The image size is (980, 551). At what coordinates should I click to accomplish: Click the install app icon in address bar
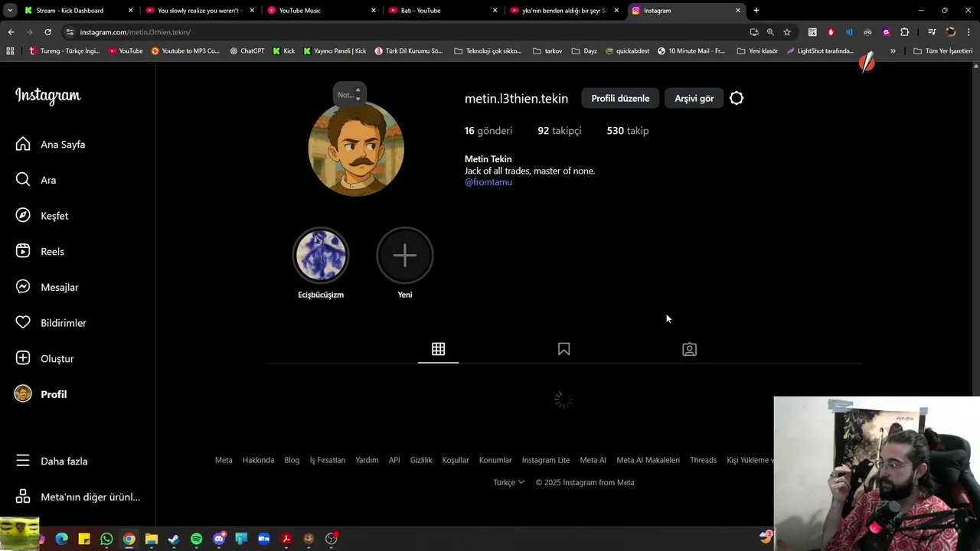tap(754, 32)
